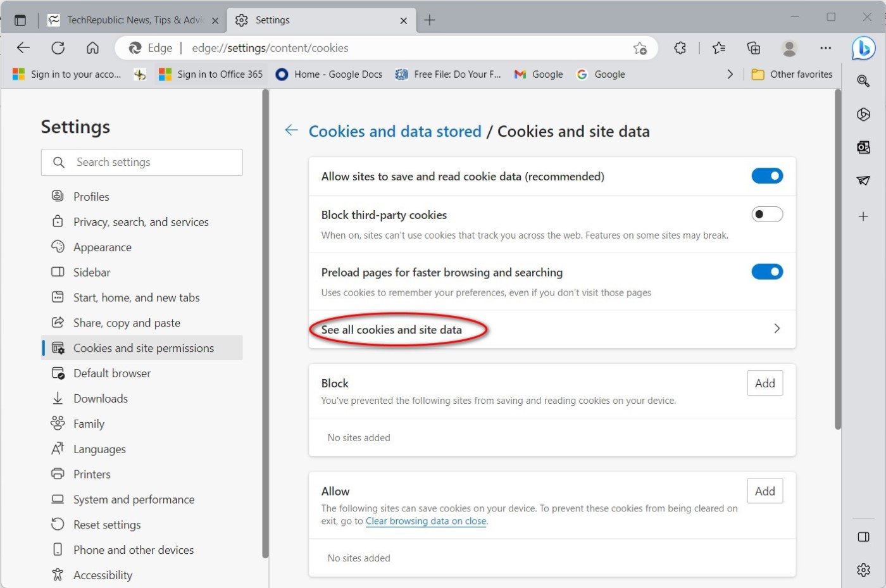
Task: Click Cookies and data stored breadcrumb link
Action: 395,131
